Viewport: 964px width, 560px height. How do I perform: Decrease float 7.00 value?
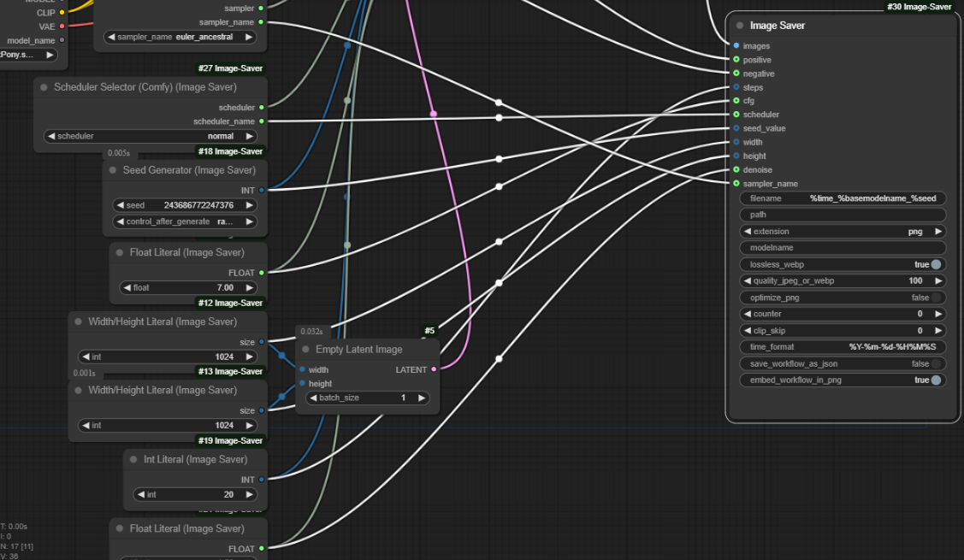pyautogui.click(x=127, y=287)
